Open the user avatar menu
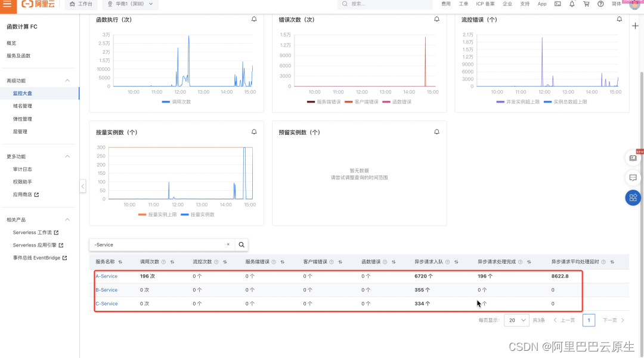 635,4
